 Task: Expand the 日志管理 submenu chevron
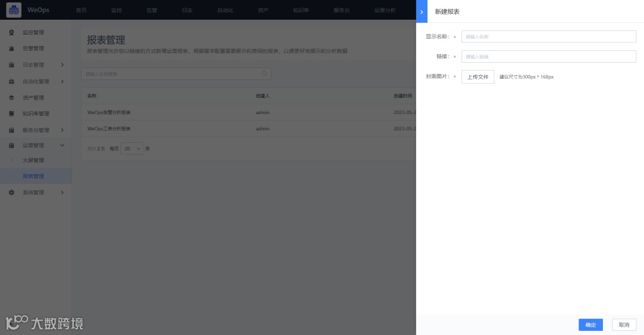click(63, 65)
